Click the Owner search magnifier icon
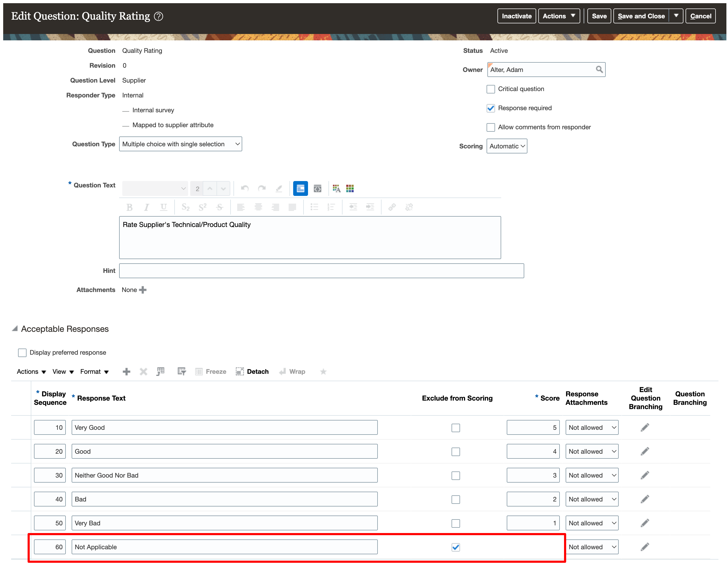Viewport: 728px width, 571px height. point(599,69)
